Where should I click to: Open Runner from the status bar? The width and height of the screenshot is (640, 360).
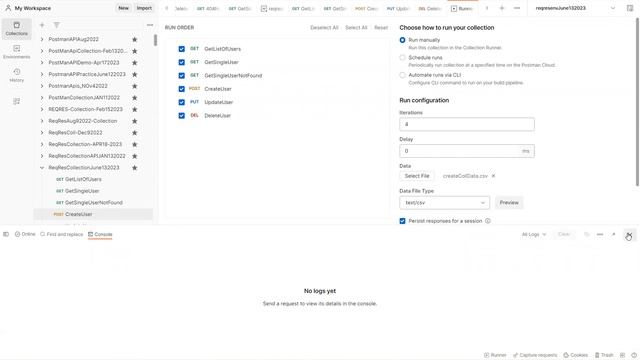pos(495,355)
